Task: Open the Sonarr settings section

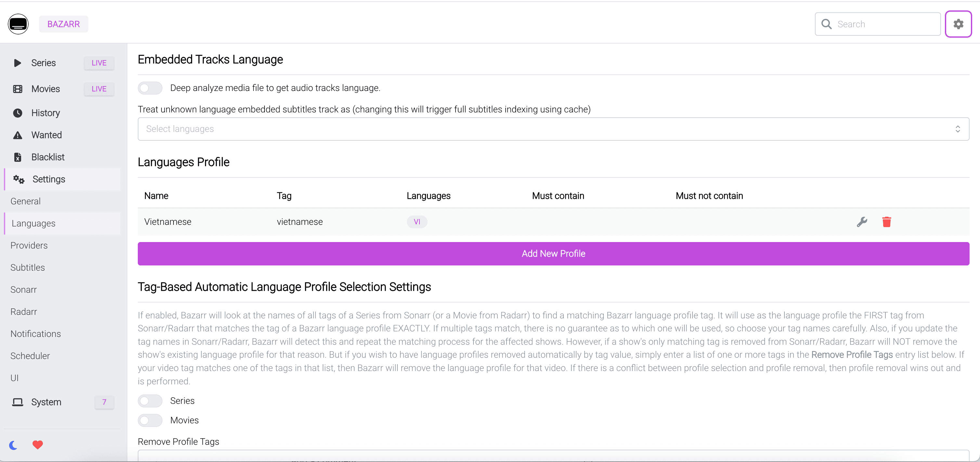Action: [24, 289]
